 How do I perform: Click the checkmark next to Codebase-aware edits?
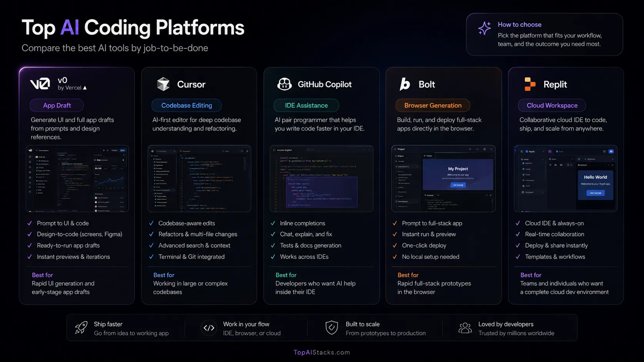[151, 223]
